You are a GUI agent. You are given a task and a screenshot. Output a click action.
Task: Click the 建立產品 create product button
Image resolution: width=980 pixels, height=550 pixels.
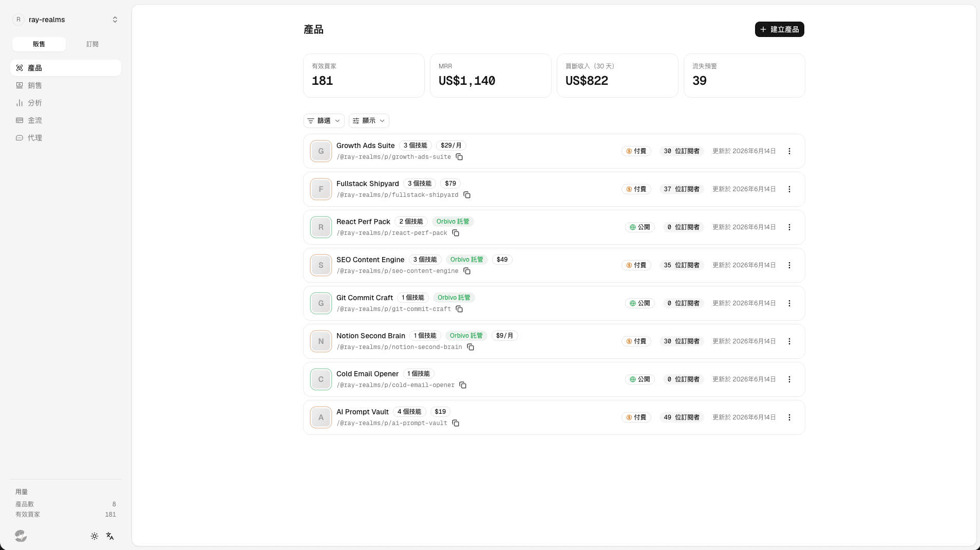click(779, 29)
